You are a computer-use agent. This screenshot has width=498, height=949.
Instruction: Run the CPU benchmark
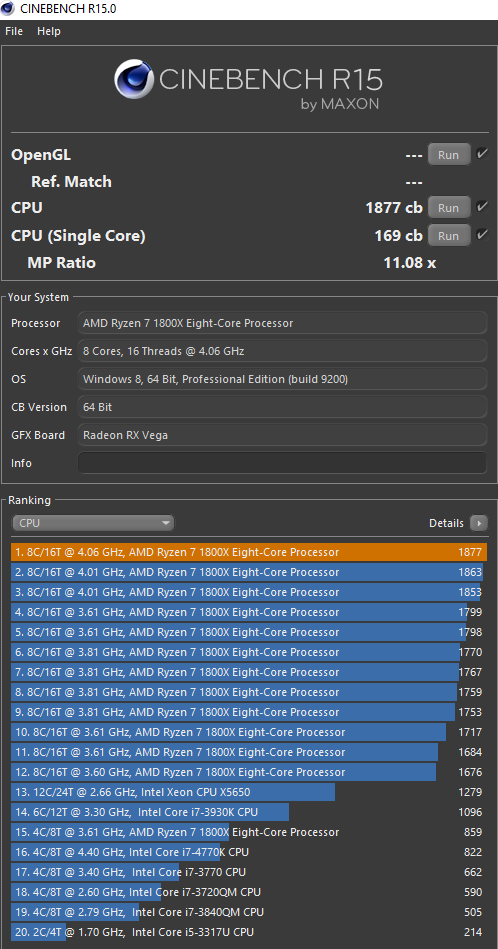pos(449,208)
